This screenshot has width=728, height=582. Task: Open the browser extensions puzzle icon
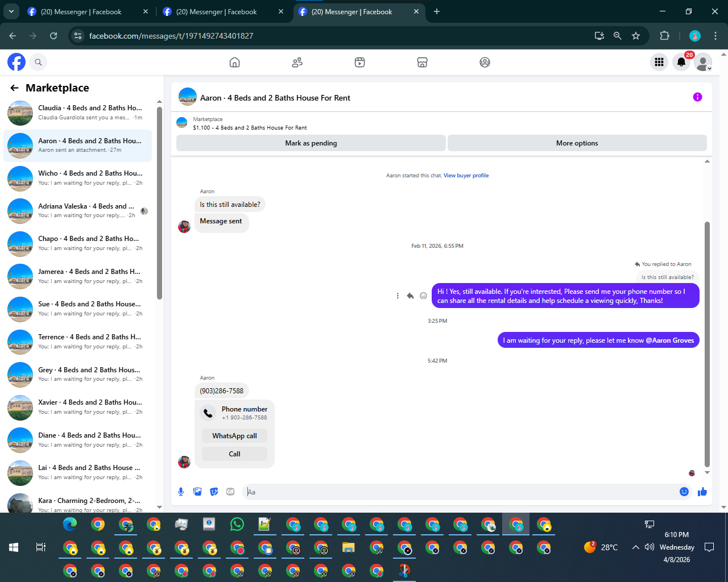664,36
